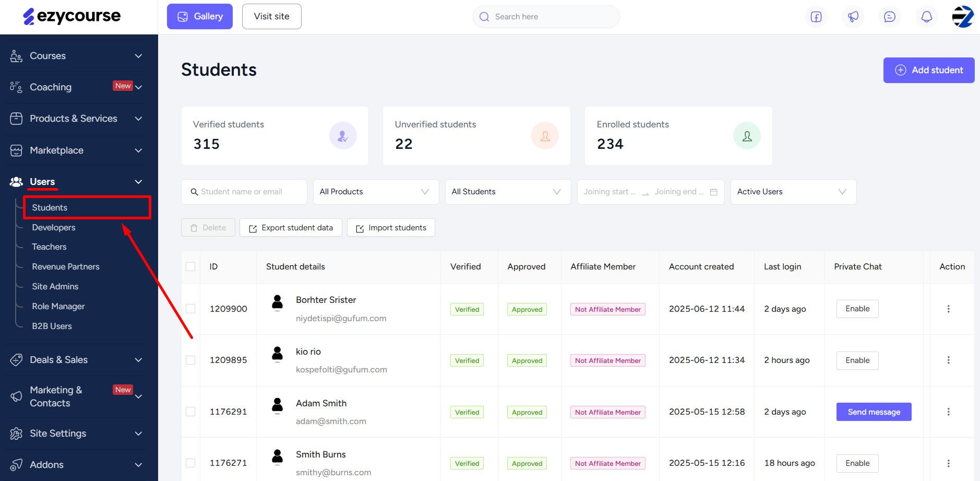The image size is (980, 481).
Task: Click the Marketplace sidebar icon
Action: coord(16,150)
